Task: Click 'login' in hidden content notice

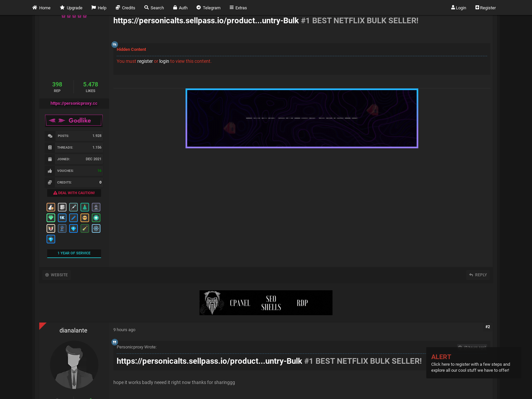Action: [x=164, y=61]
